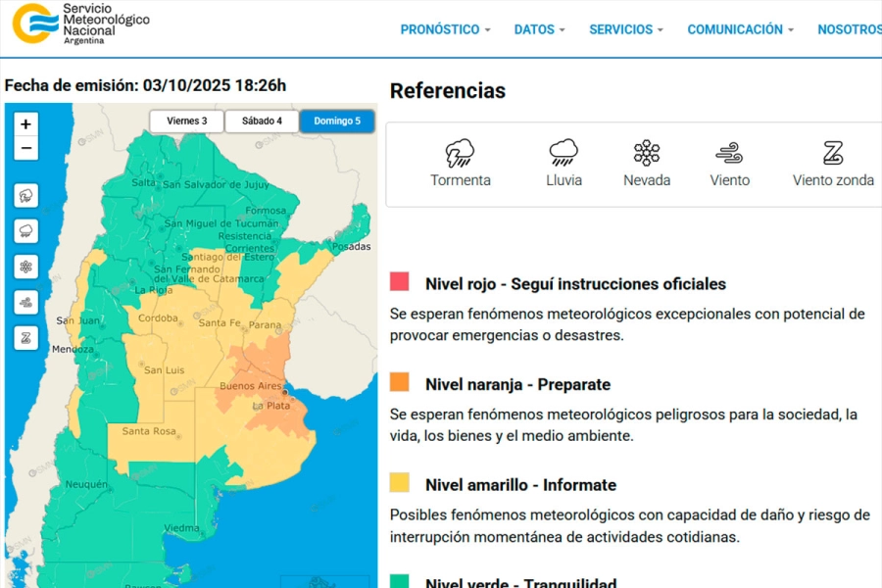Filter map by Viento alerts
882x588 pixels.
(26, 302)
